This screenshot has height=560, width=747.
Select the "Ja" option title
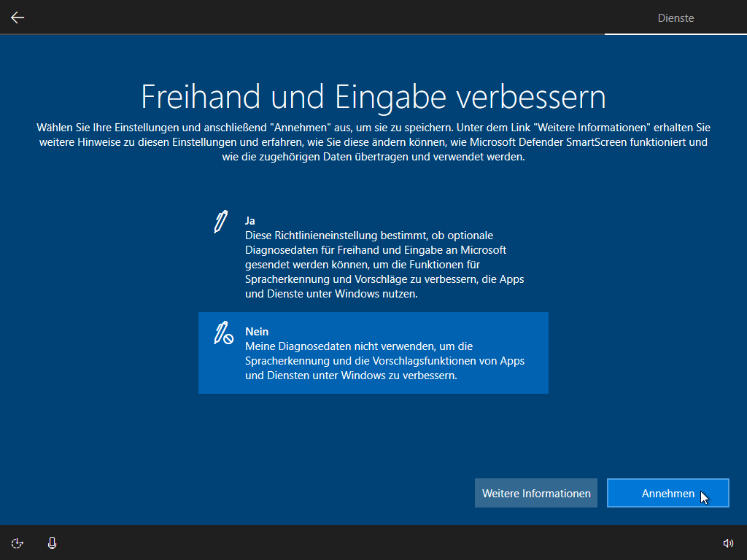point(250,220)
